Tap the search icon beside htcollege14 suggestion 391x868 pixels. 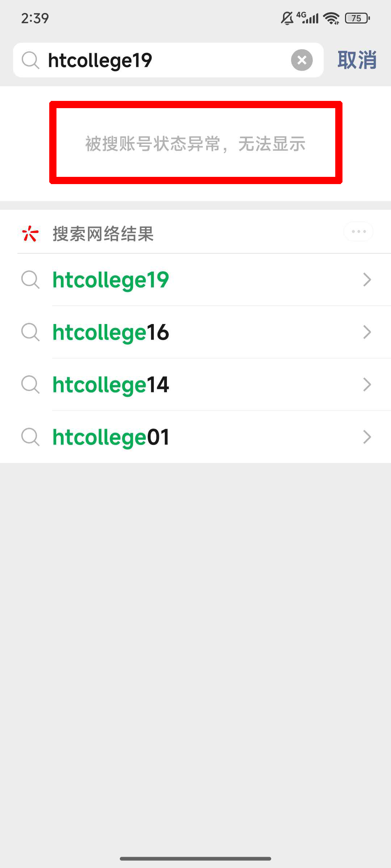[x=30, y=384]
